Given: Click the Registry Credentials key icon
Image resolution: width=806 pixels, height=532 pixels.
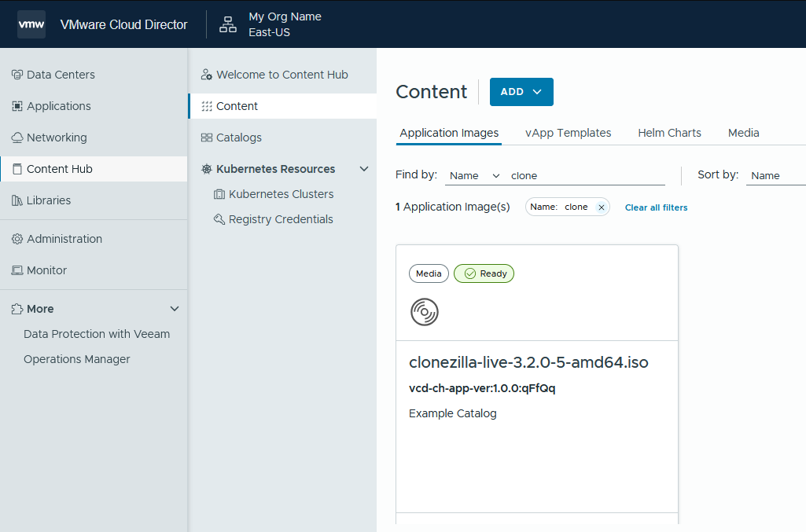Looking at the screenshot, I should point(219,219).
